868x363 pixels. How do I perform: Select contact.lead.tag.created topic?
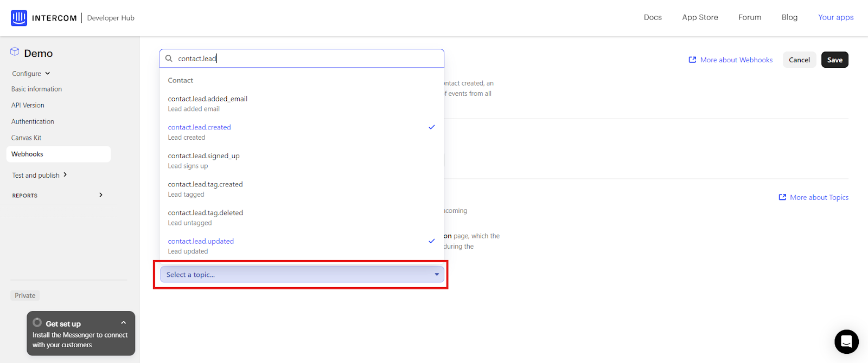coord(302,189)
